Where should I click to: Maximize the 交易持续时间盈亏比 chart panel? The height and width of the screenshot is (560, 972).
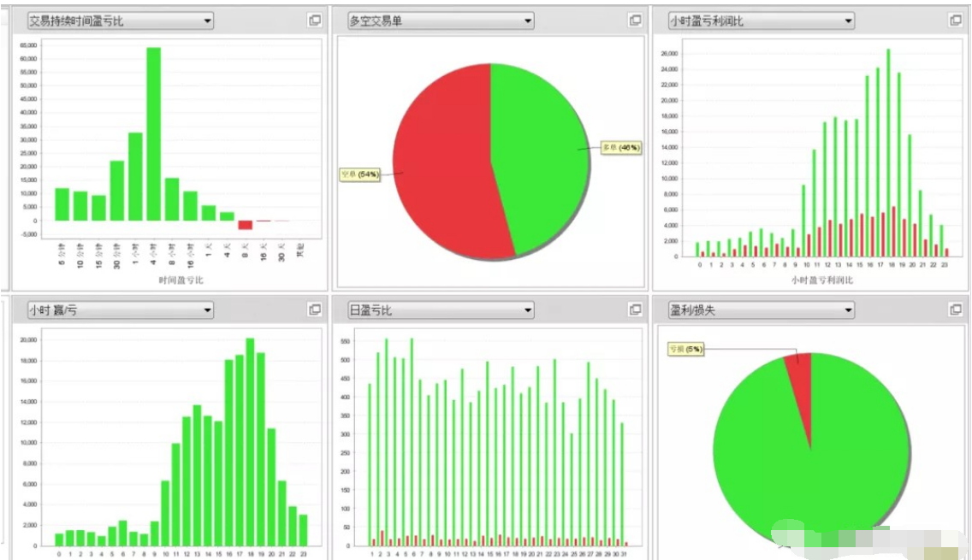315,21
